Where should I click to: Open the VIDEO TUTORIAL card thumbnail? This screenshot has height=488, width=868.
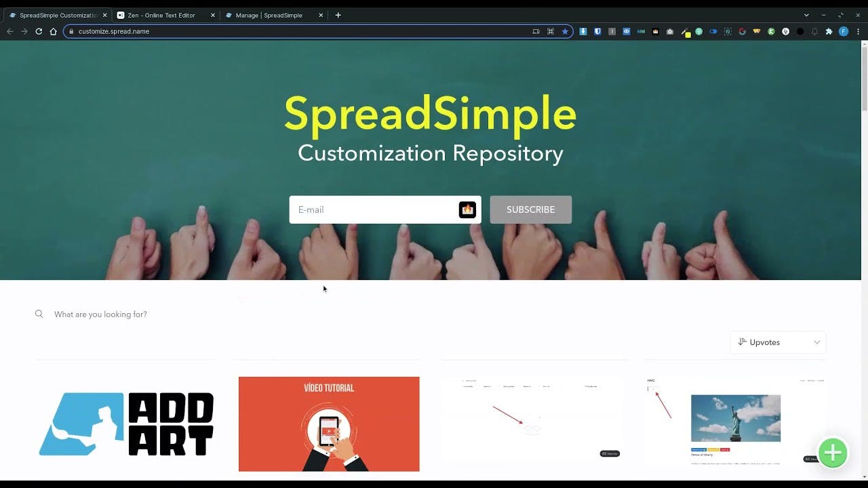pos(329,424)
